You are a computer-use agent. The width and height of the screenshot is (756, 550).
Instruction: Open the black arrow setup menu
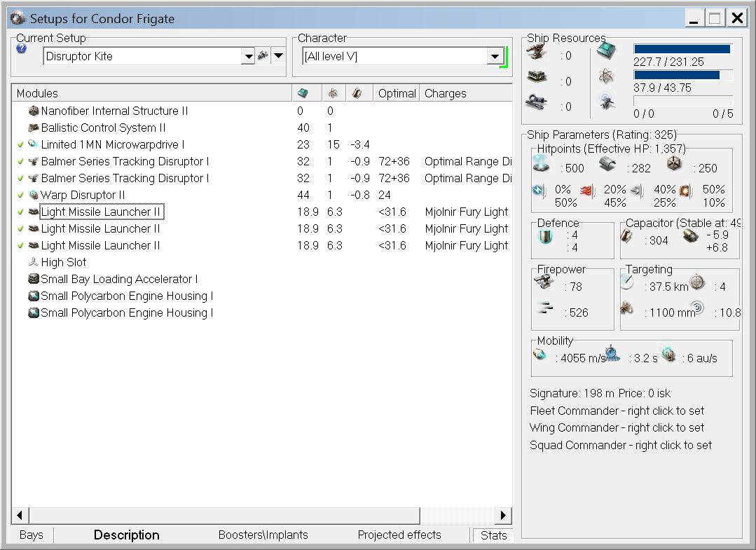tap(278, 56)
